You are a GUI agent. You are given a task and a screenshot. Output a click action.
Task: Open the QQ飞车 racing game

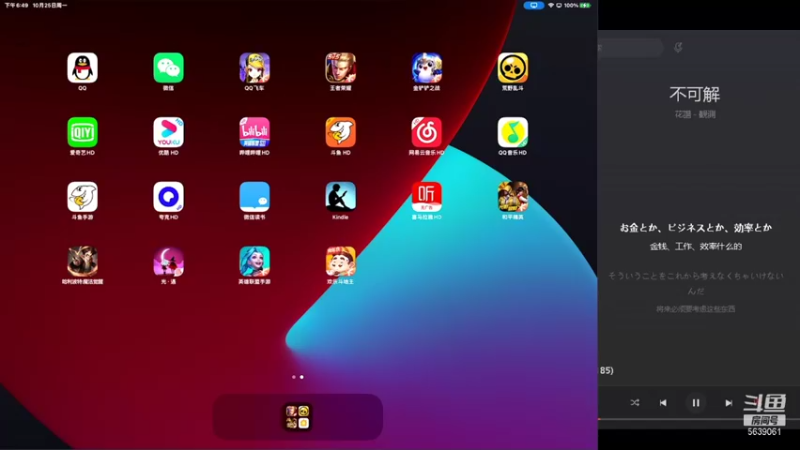click(255, 68)
